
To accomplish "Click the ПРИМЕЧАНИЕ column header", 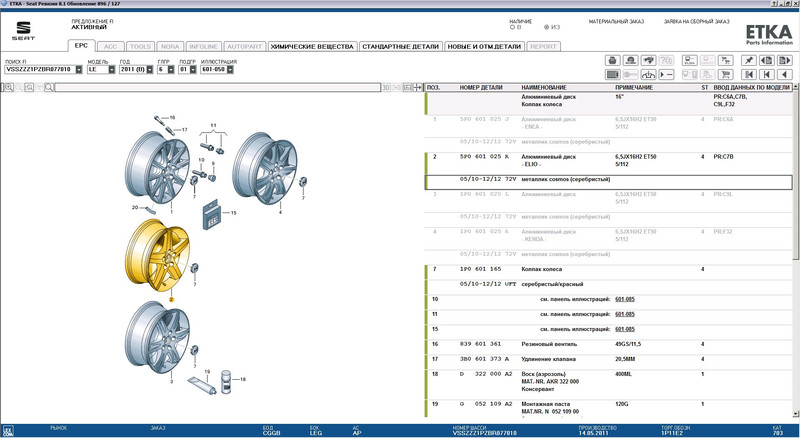I will pyautogui.click(x=634, y=88).
